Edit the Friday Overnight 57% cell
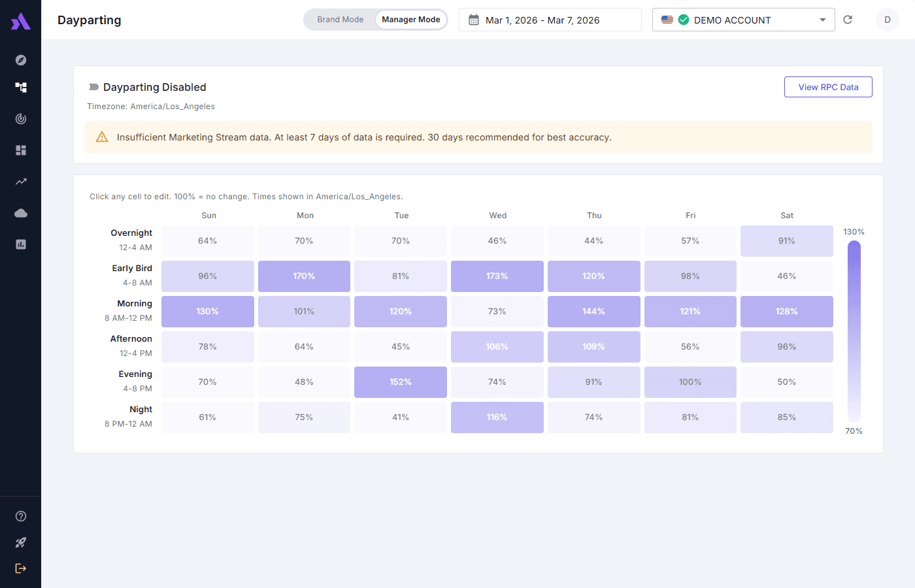915x588 pixels. 690,241
